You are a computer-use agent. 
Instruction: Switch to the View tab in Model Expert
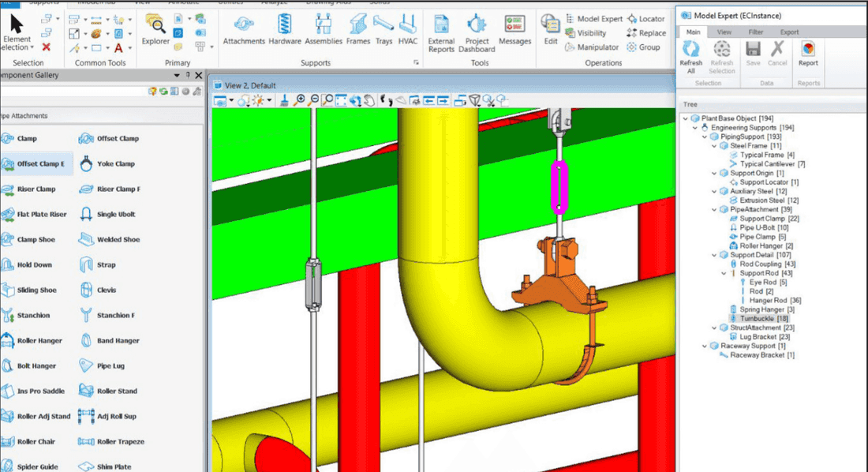point(724,32)
